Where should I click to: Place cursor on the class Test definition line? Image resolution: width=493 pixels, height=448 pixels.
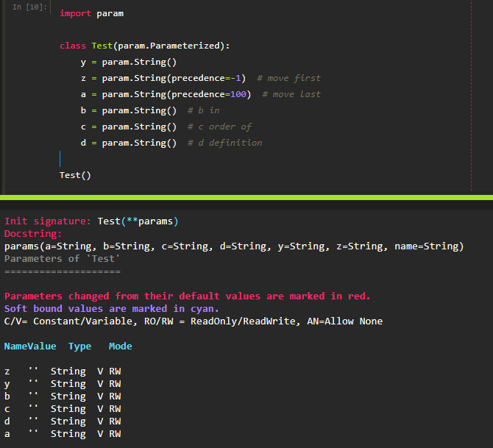(x=145, y=46)
